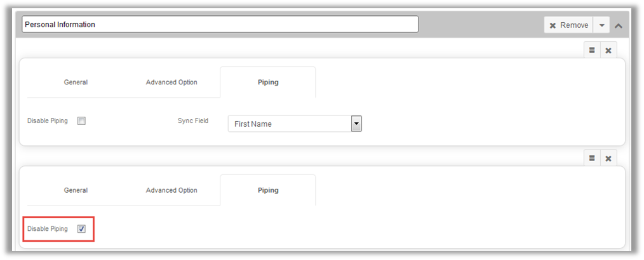Switch to General tab in the first field
This screenshot has height=260, width=644.
click(x=76, y=82)
